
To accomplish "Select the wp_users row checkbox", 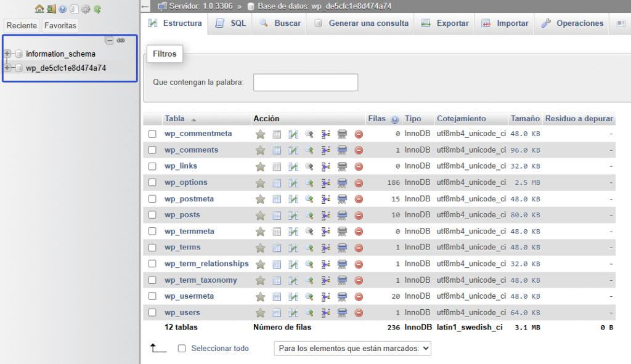I will 152,312.
